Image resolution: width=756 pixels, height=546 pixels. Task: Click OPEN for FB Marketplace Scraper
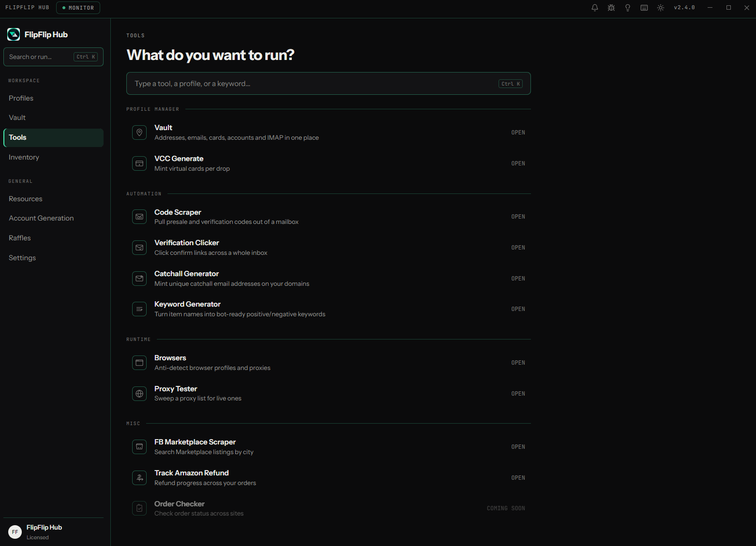coord(518,447)
